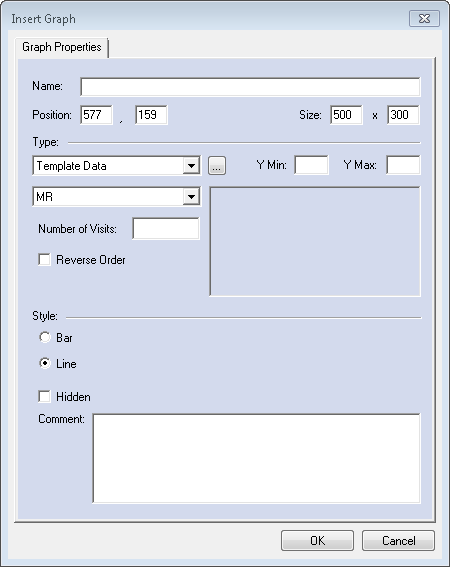Expand the MR dropdown list

[191, 197]
